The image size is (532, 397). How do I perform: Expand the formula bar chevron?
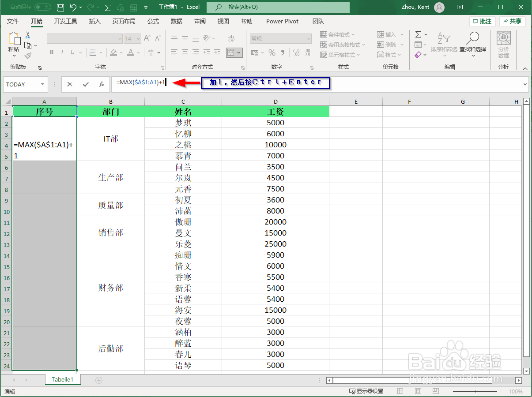coord(525,84)
